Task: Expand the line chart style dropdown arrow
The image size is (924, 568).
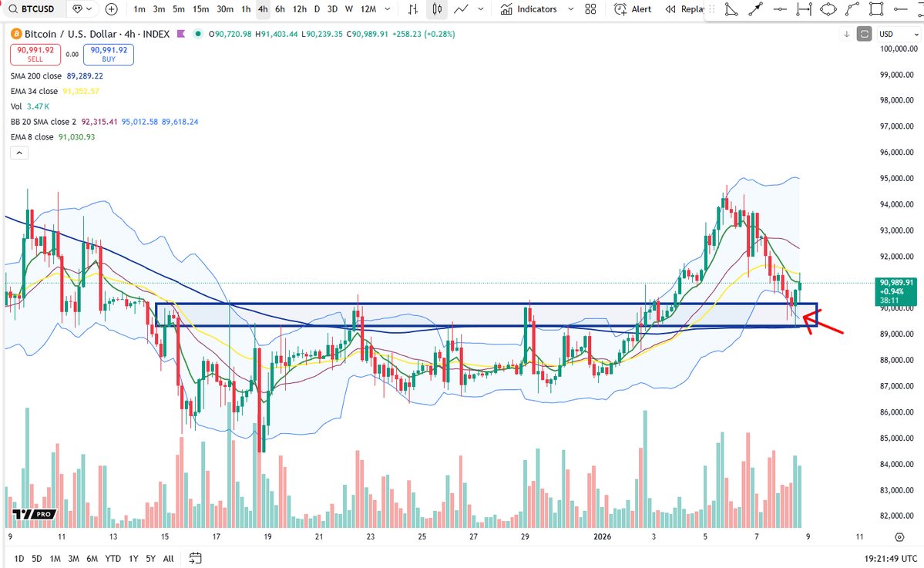Action: pos(481,8)
